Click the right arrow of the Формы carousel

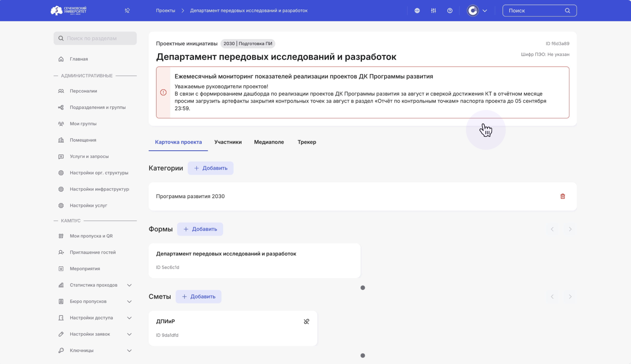click(x=570, y=229)
